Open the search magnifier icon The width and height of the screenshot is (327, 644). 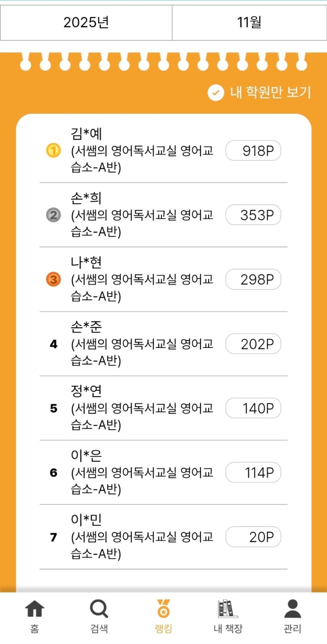pyautogui.click(x=99, y=609)
